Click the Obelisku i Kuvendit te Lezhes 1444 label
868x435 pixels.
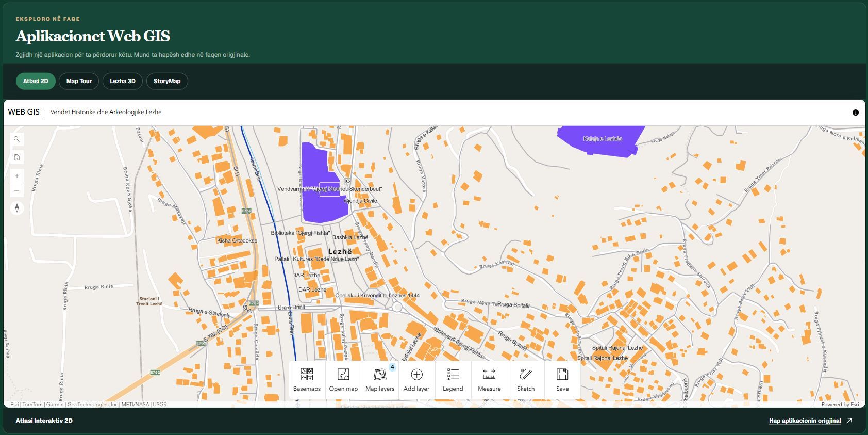tap(377, 296)
